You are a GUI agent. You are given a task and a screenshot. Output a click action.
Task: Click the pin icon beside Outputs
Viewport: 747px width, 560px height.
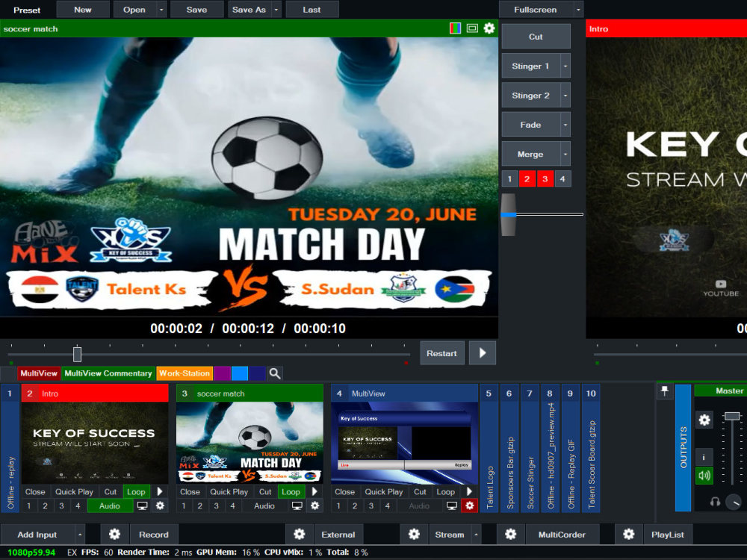(x=665, y=391)
